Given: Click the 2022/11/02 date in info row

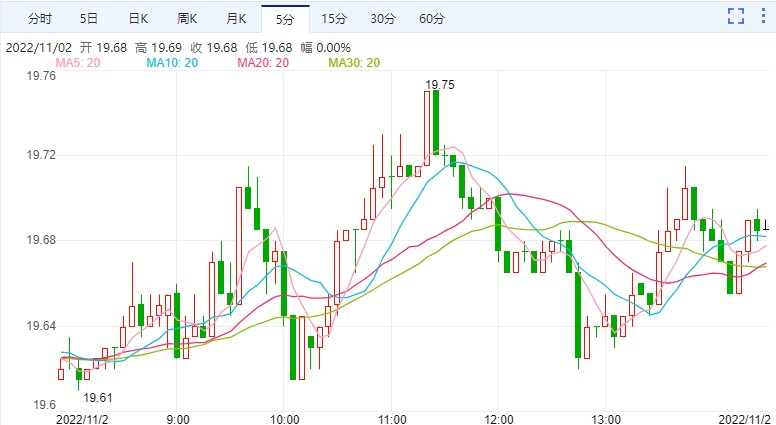Looking at the screenshot, I should 39,48.
